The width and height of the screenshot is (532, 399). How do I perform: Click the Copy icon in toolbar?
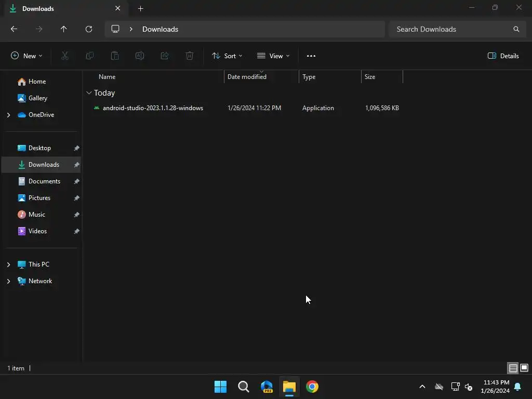[90, 56]
